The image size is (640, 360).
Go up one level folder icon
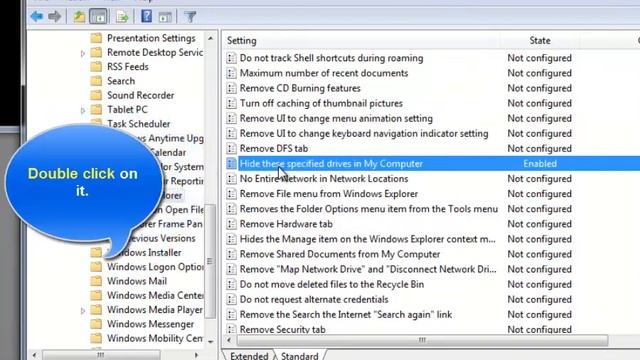[79, 17]
